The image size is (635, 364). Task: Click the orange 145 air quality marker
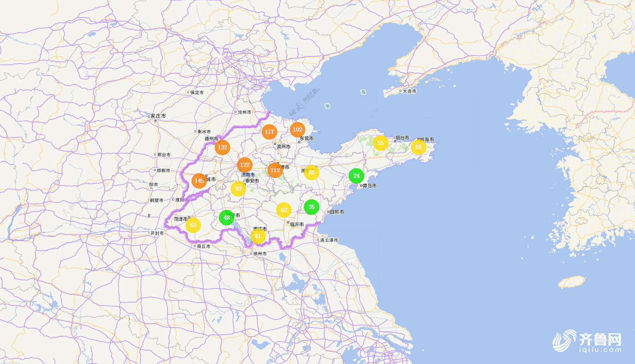pos(199,181)
